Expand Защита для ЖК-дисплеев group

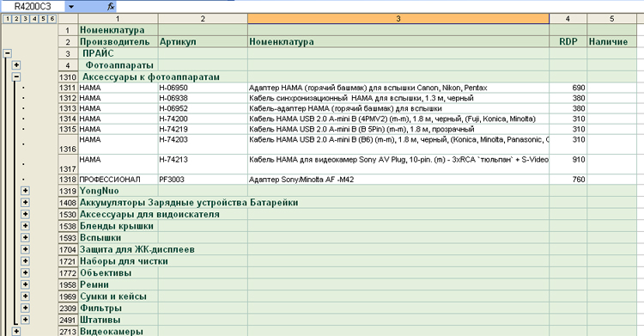coord(25,249)
